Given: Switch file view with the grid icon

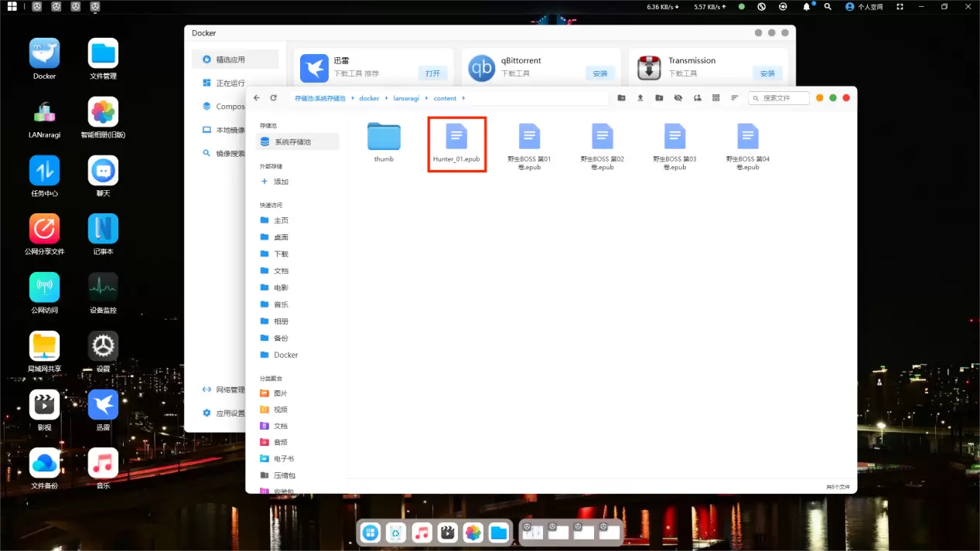Looking at the screenshot, I should pos(716,98).
